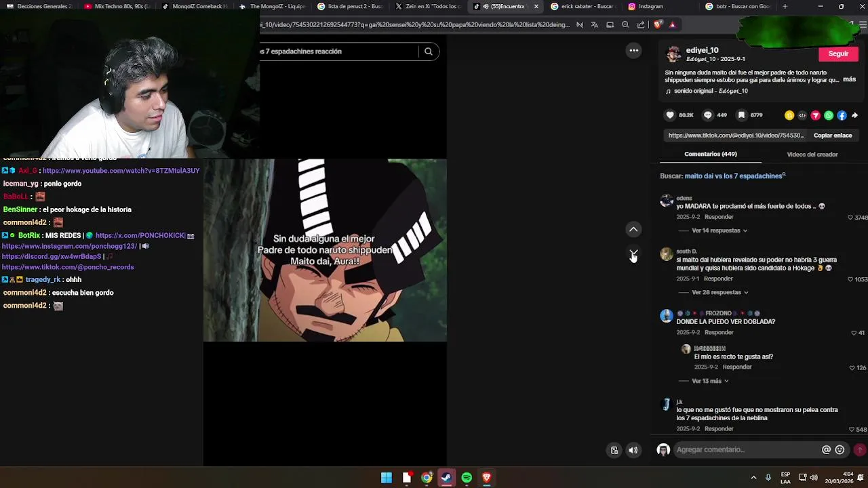Open the Windows Start menu
Screen dimensions: 868x488
pos(387,478)
